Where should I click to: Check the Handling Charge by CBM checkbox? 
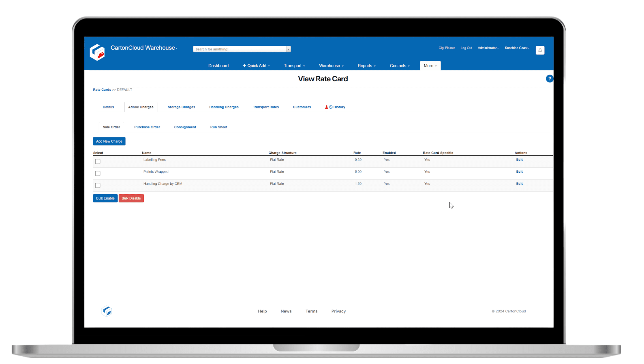coord(98,185)
